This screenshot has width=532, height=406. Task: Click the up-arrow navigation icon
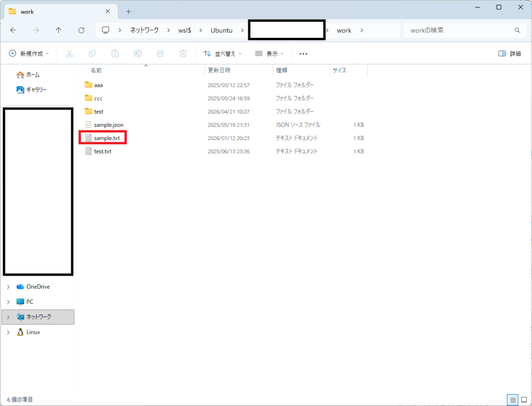click(59, 30)
